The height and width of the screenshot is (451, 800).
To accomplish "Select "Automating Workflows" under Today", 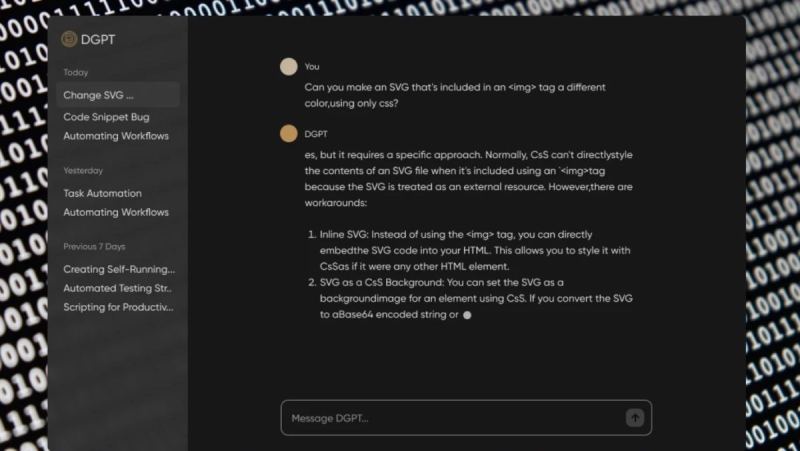I will click(116, 136).
